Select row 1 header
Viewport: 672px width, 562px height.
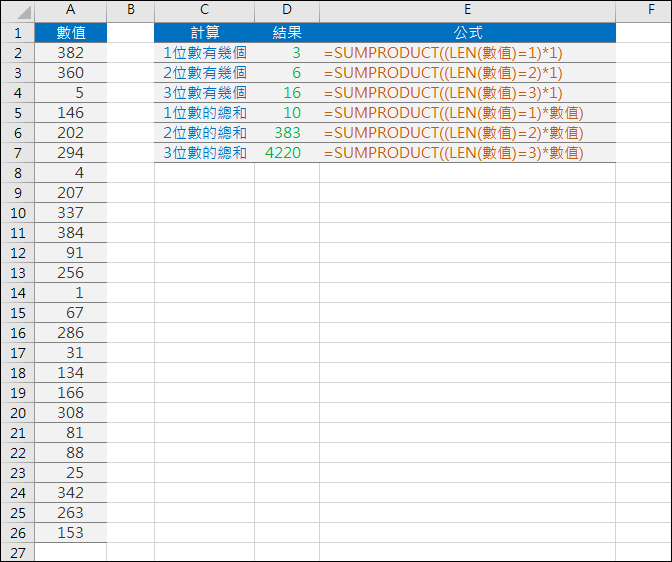(x=18, y=33)
